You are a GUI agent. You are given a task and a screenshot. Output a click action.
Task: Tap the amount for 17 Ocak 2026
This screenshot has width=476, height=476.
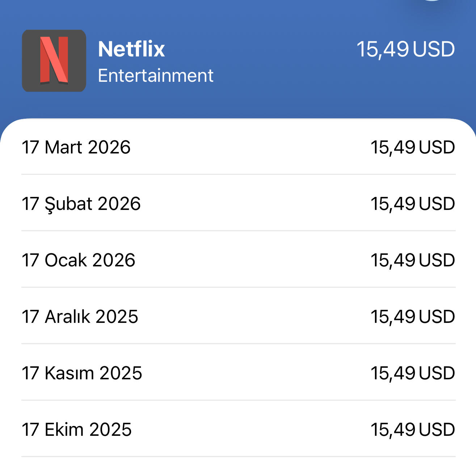point(413,260)
